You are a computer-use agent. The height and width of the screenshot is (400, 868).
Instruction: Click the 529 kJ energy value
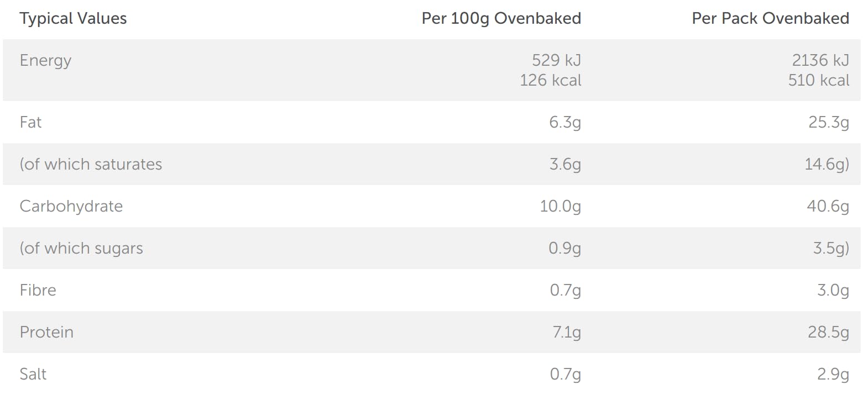[x=556, y=60]
